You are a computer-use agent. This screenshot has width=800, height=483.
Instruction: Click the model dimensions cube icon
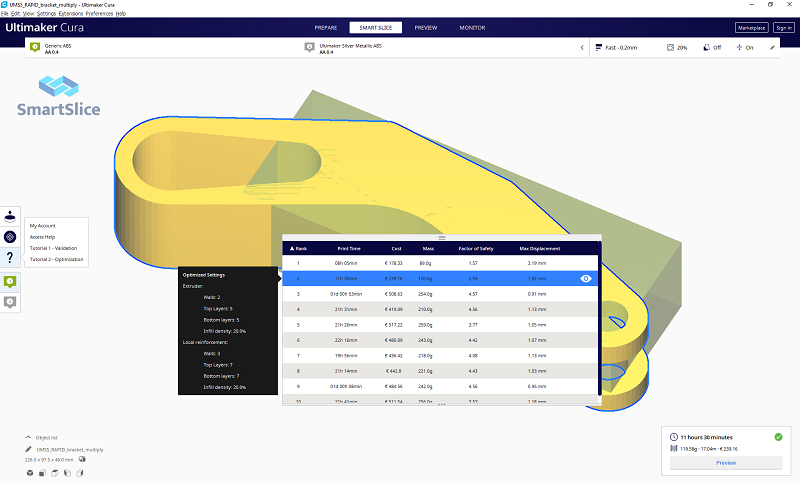pos(82,459)
